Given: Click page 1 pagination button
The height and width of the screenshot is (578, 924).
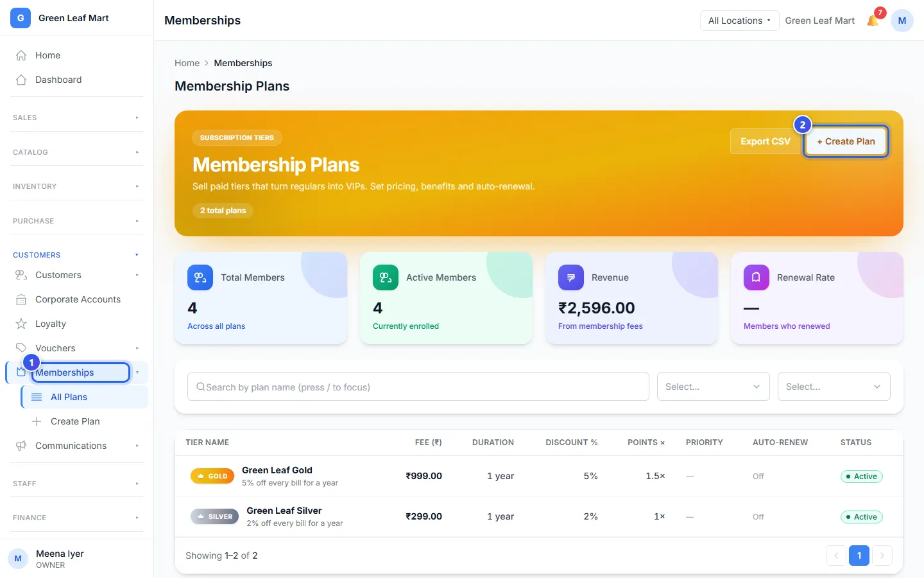Looking at the screenshot, I should tap(859, 556).
